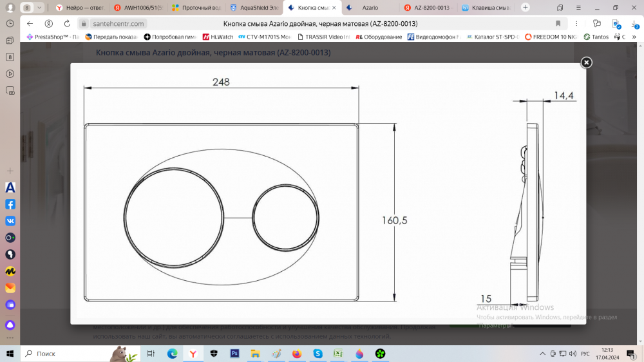This screenshot has height=362, width=644.
Task: Open Yandex Mail in the sidebar
Action: pyautogui.click(x=10, y=288)
